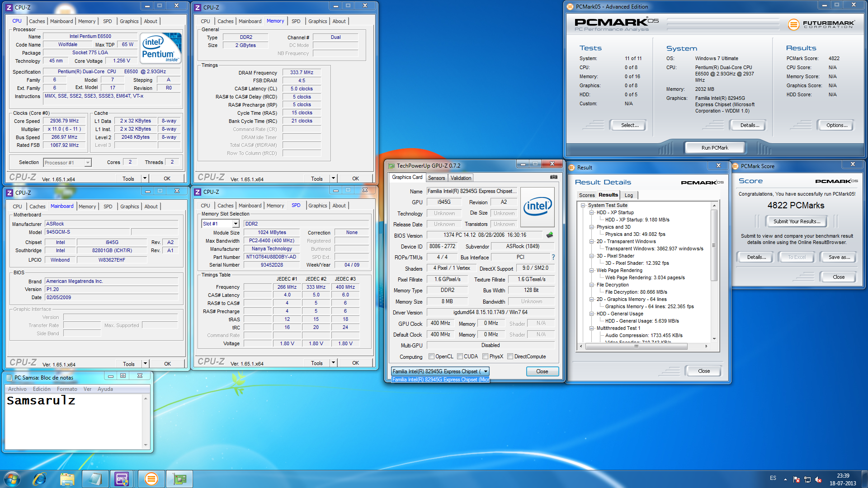Click the muted volume speaker tray icon
The image size is (868, 488).
818,479
